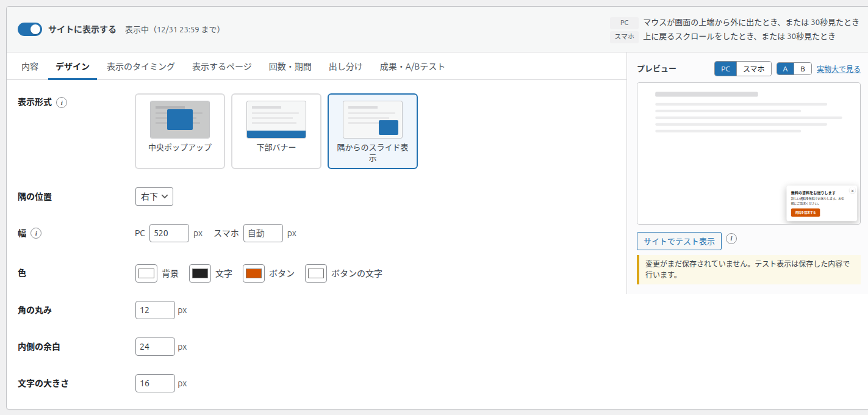Select スマホ preview mode
The width and height of the screenshot is (868, 415).
(754, 69)
